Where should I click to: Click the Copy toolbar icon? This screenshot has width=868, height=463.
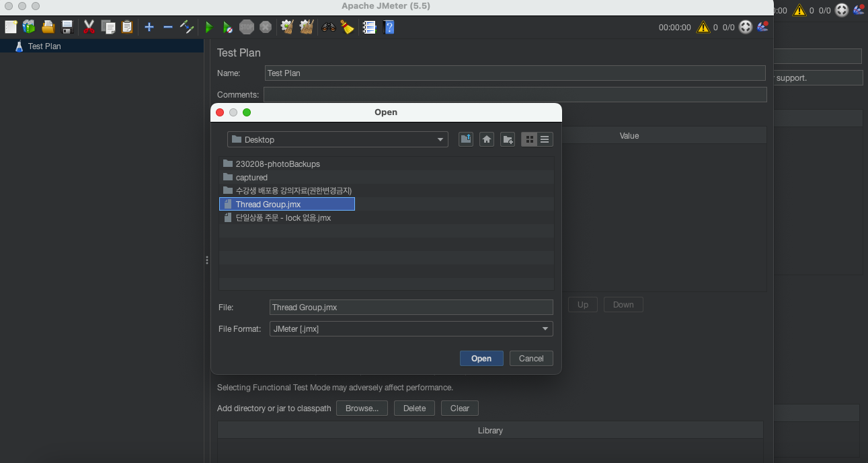tap(108, 27)
